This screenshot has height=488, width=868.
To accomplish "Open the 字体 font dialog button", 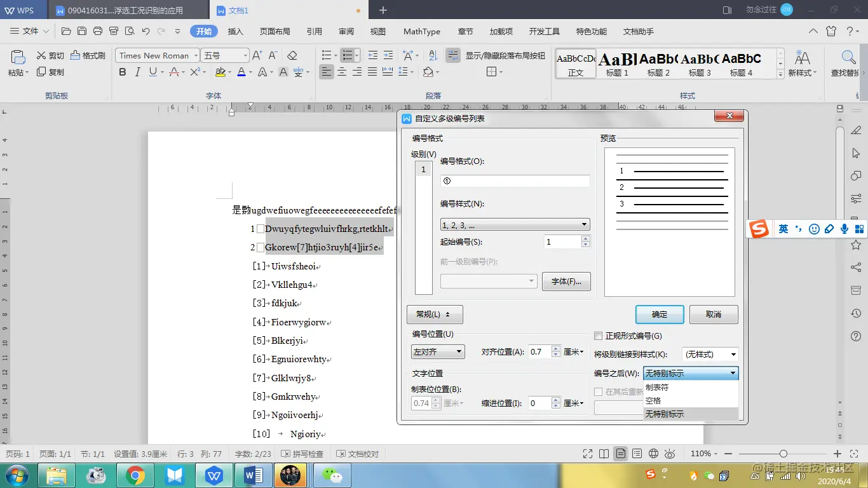I will [566, 281].
